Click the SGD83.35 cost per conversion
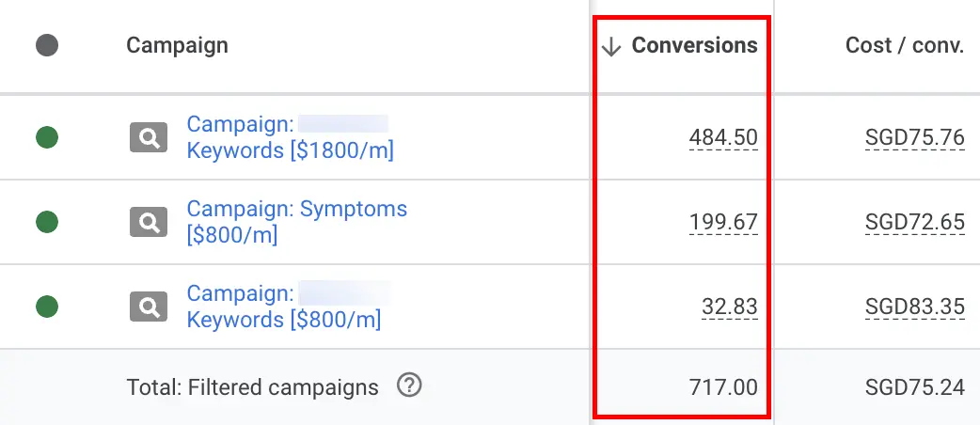The height and width of the screenshot is (425, 980). point(914,307)
